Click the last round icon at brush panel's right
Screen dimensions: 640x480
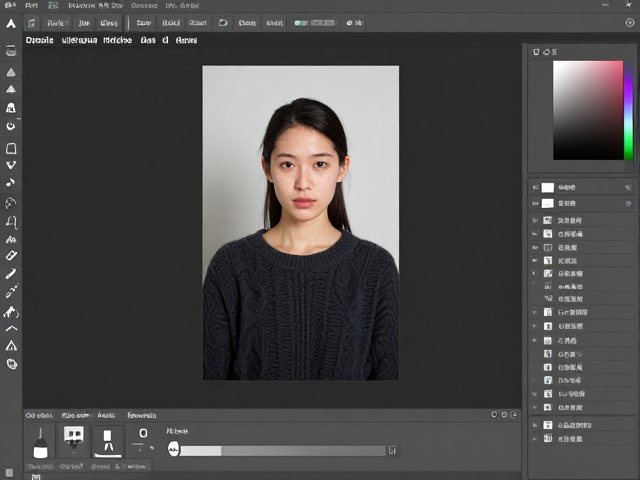pos(514,415)
